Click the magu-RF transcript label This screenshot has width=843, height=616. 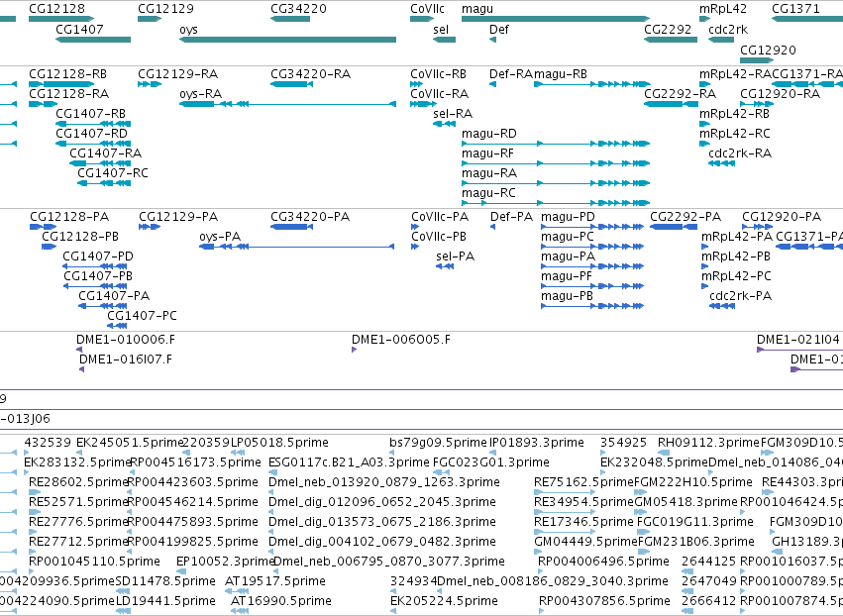click(x=487, y=154)
